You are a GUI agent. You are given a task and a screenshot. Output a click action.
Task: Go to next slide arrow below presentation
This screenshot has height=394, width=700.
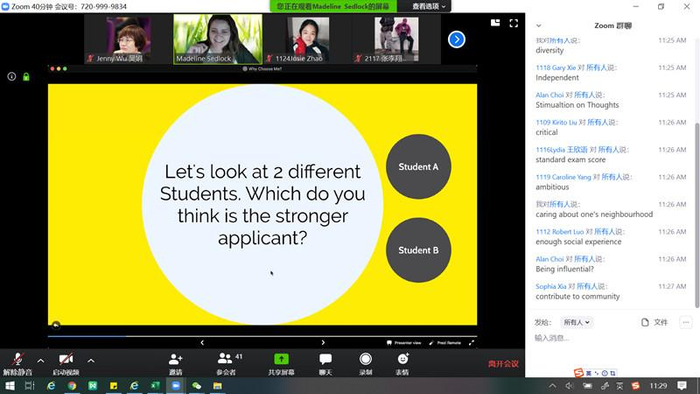point(323,343)
